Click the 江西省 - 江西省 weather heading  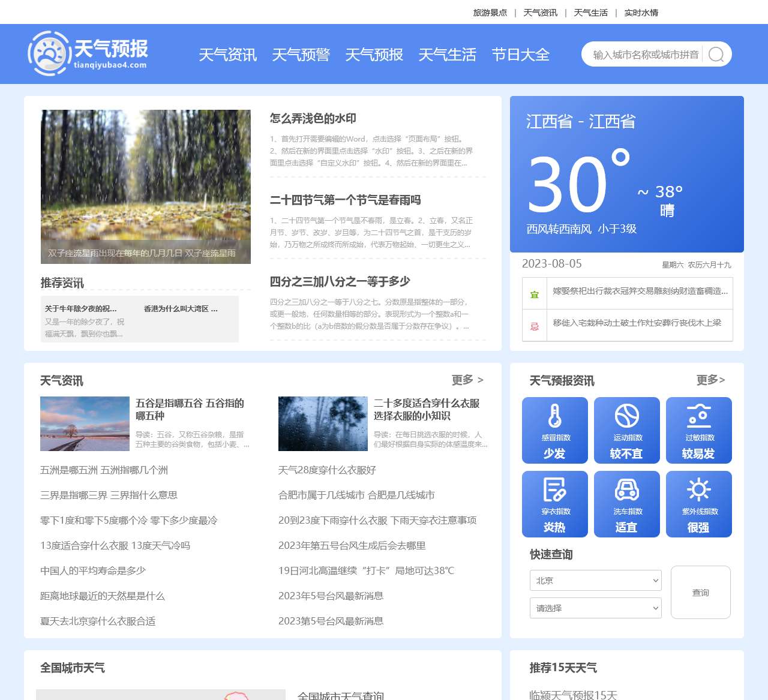pos(581,121)
